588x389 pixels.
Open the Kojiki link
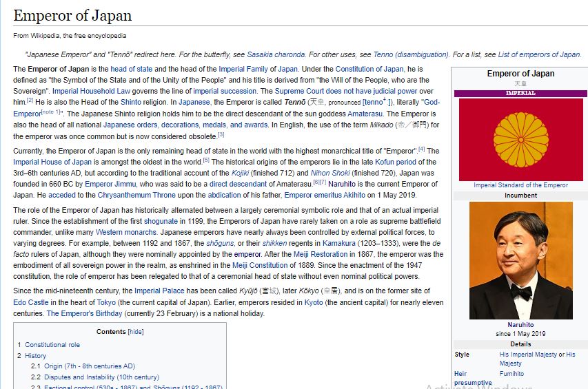(x=240, y=174)
